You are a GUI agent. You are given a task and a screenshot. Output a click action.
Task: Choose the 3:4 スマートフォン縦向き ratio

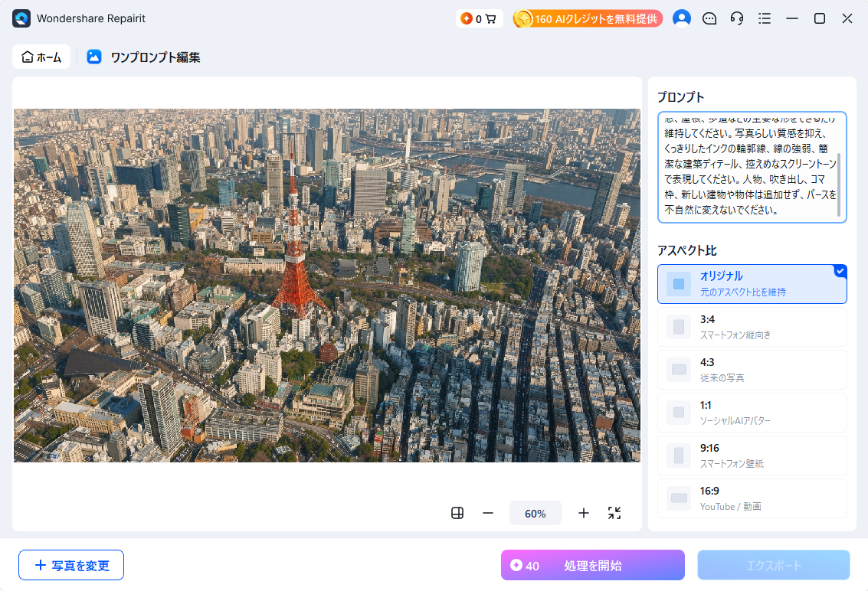click(752, 327)
